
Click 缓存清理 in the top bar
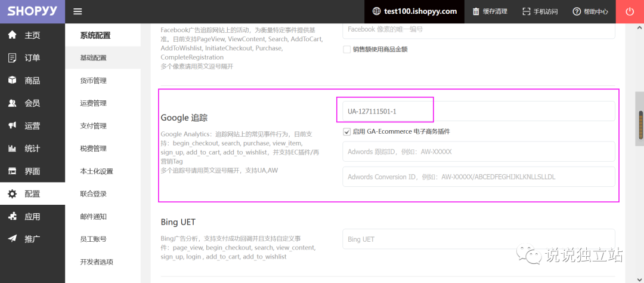(x=495, y=11)
